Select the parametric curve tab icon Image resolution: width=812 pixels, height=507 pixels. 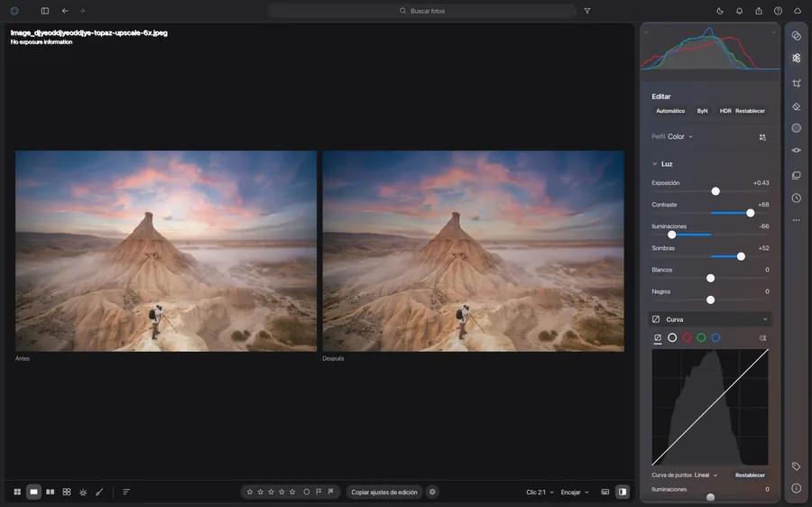coord(658,338)
